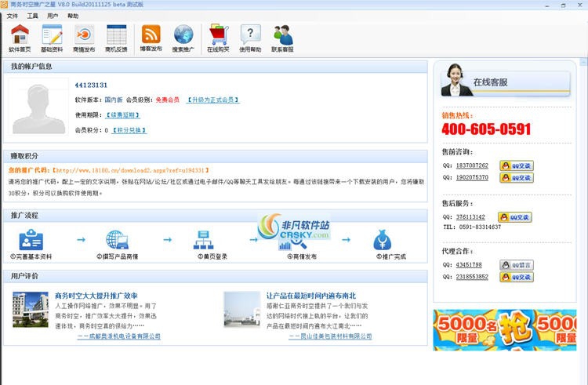The width and height of the screenshot is (588, 385).
Task: Click QQ交谈 button beside 376113142
Action: tap(515, 217)
